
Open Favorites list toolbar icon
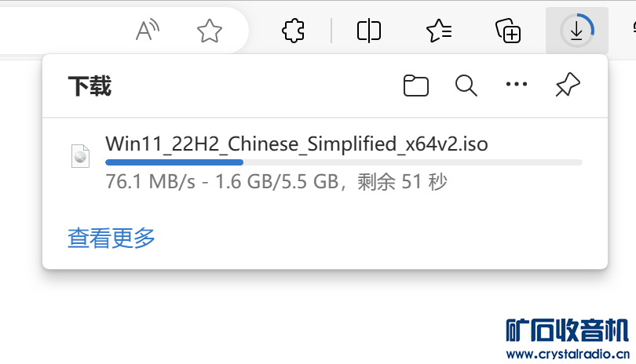pyautogui.click(x=439, y=31)
